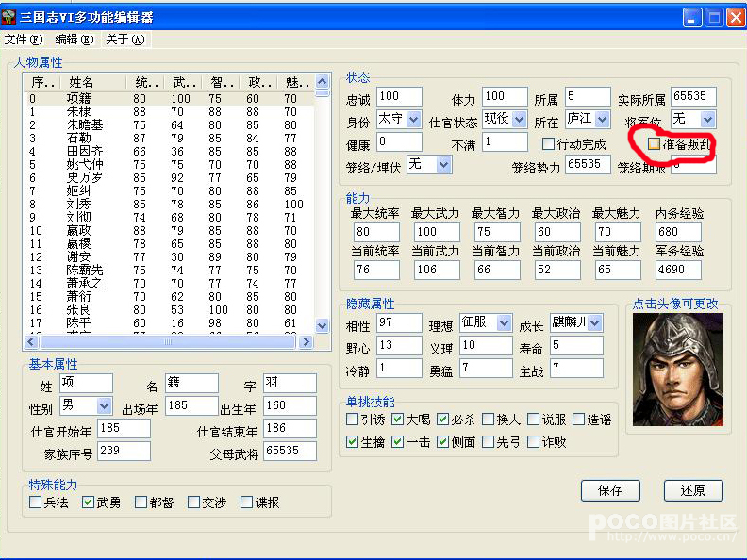Screen dimensions: 747x560
Task: Click the horizontal scroll left arrow
Action: [x=31, y=341]
